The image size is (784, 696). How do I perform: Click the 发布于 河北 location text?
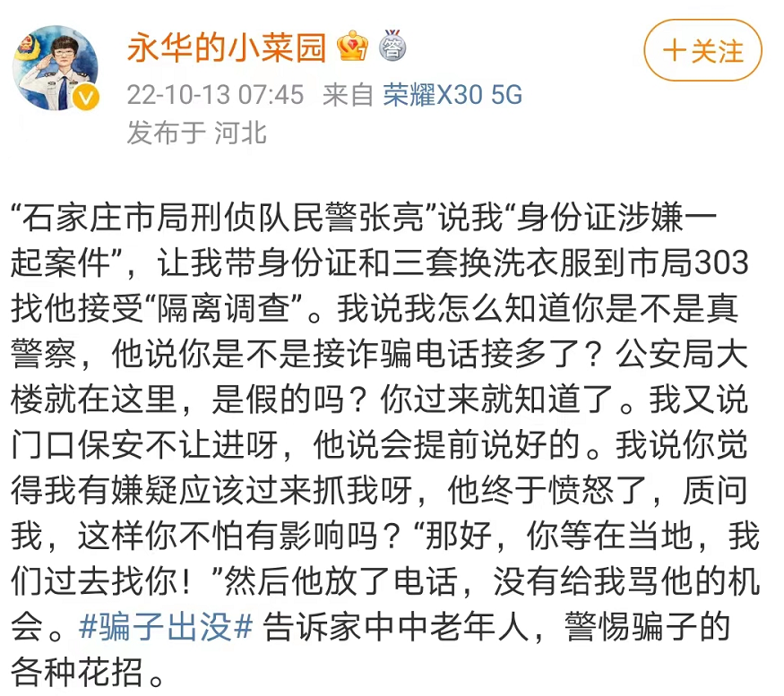196,133
